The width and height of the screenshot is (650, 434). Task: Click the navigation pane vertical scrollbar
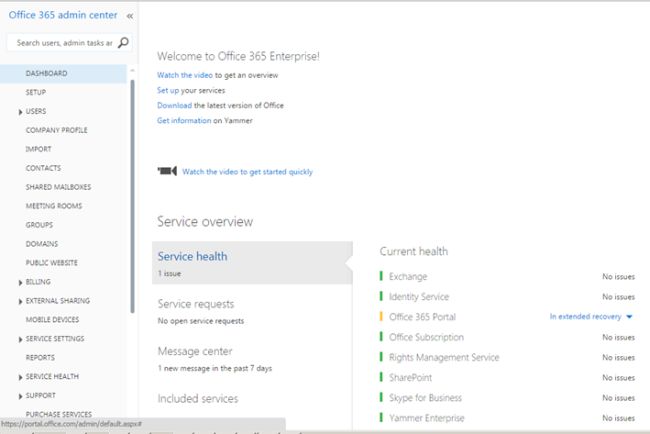click(132, 197)
